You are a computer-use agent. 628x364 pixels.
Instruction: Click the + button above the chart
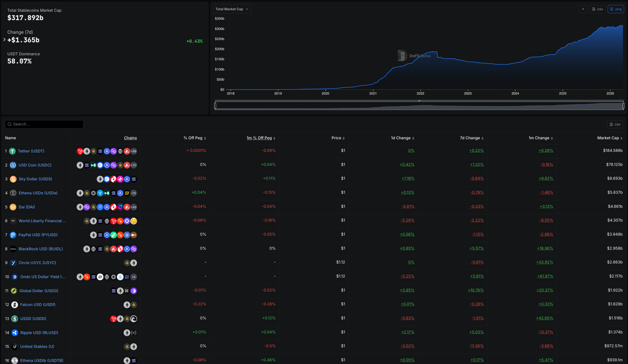point(583,9)
